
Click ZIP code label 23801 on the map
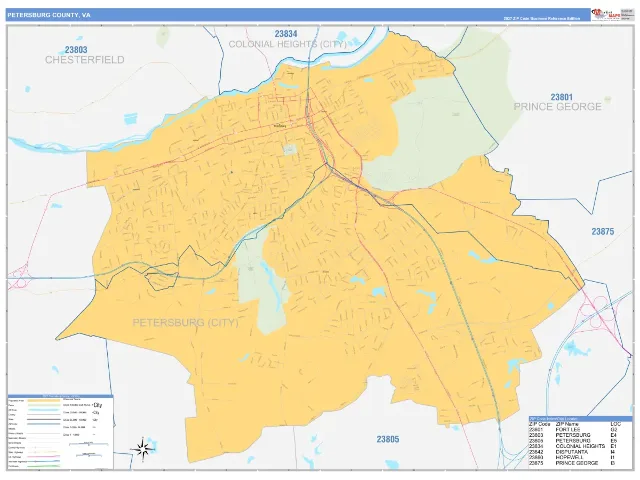(x=561, y=97)
